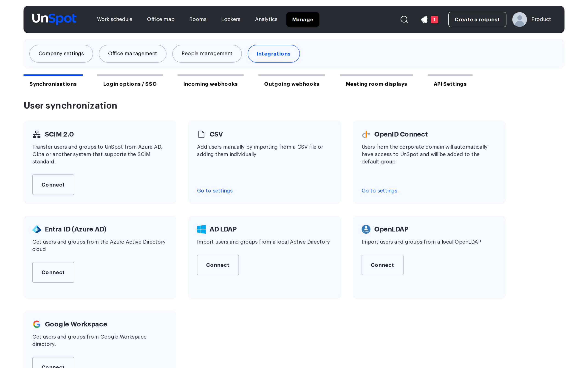Image resolution: width=588 pixels, height=368 pixels.
Task: Connect the OpenLDAP integration
Action: (382, 265)
